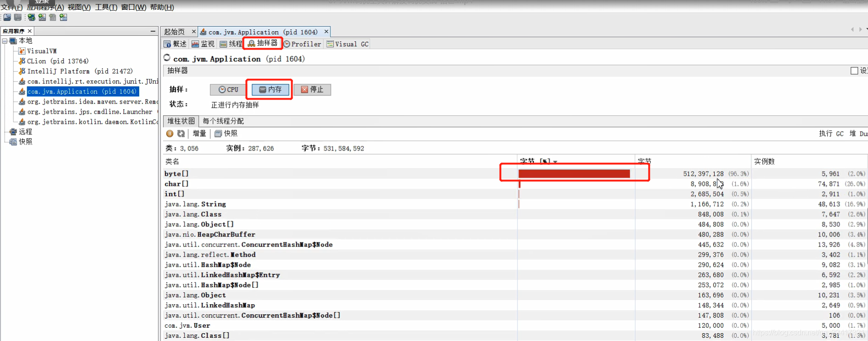This screenshot has height=341, width=868.
Task: Click the 74,871 instances value for char[]
Action: (828, 184)
